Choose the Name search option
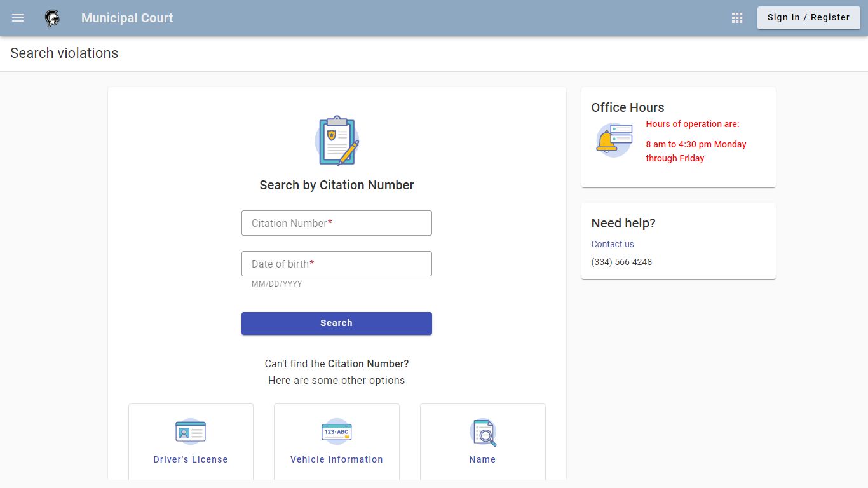The image size is (868, 488). click(483, 442)
